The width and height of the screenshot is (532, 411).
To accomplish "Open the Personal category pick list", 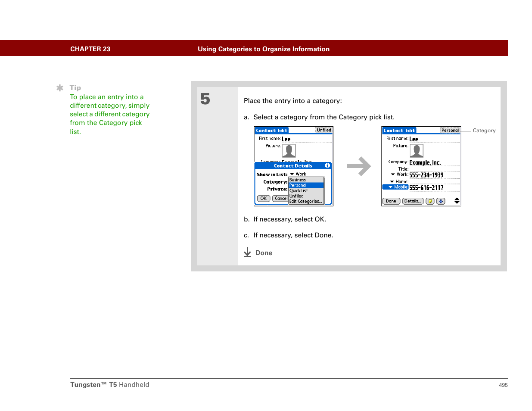I will click(450, 130).
